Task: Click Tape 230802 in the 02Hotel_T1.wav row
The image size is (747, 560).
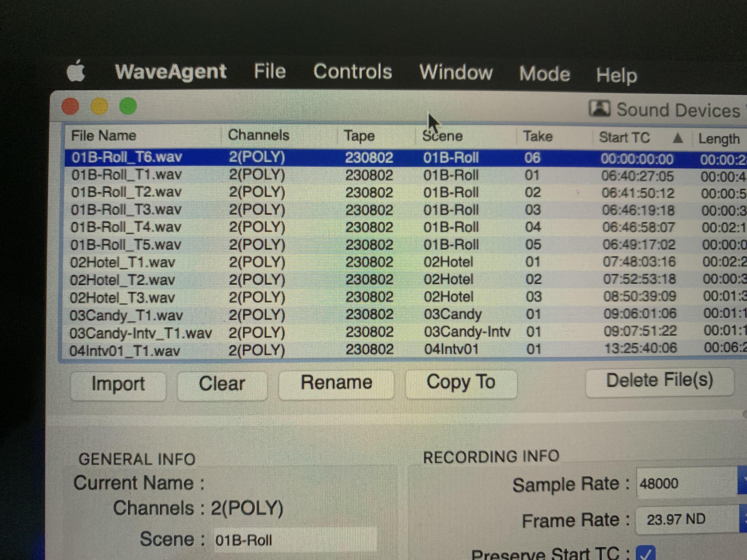Action: pos(369,262)
